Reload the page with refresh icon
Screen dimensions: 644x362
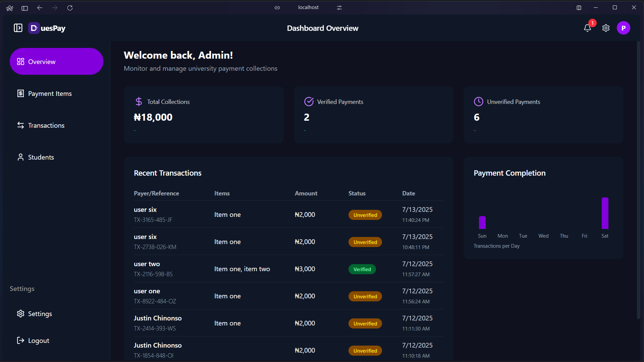pyautogui.click(x=70, y=8)
